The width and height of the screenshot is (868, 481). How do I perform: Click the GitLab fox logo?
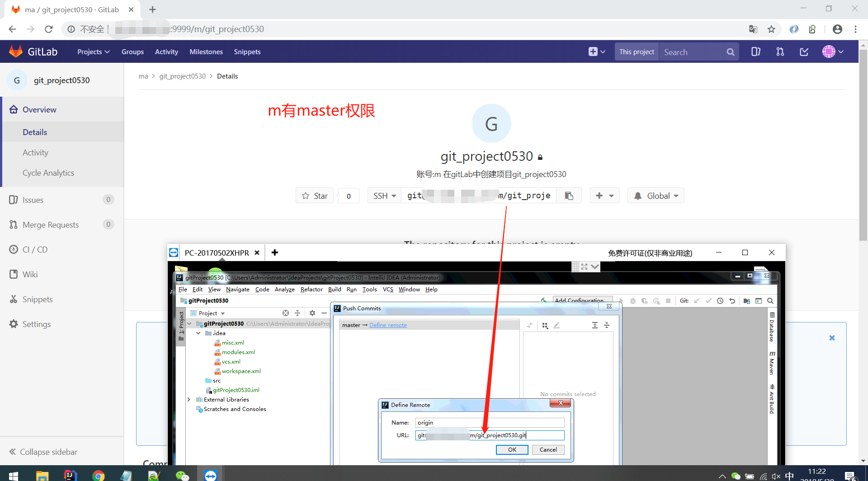coord(16,51)
